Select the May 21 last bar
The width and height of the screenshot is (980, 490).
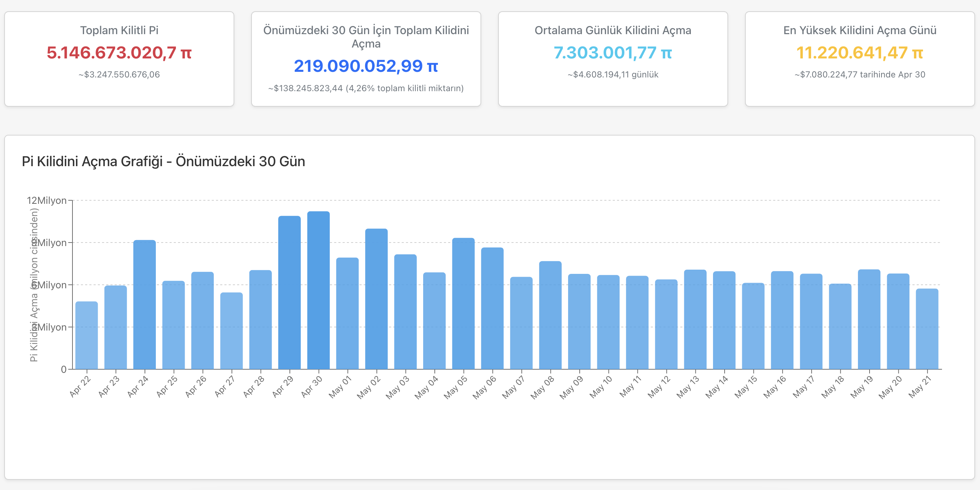point(927,329)
